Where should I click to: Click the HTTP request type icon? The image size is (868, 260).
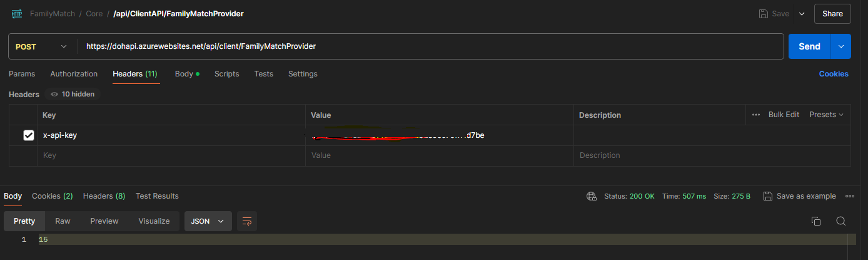pos(17,13)
